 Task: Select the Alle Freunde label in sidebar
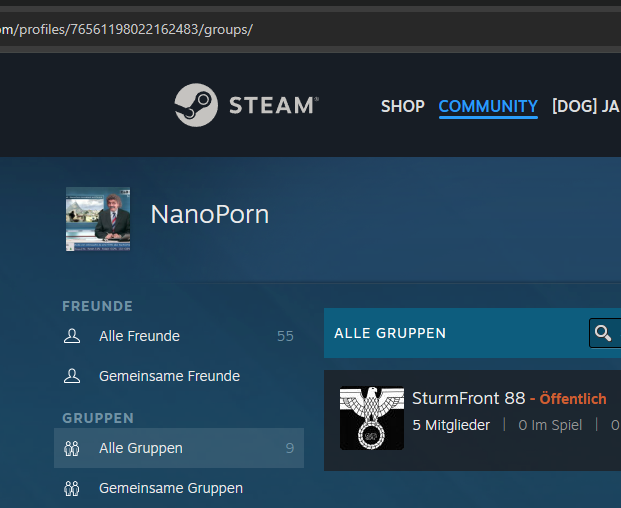(x=139, y=336)
